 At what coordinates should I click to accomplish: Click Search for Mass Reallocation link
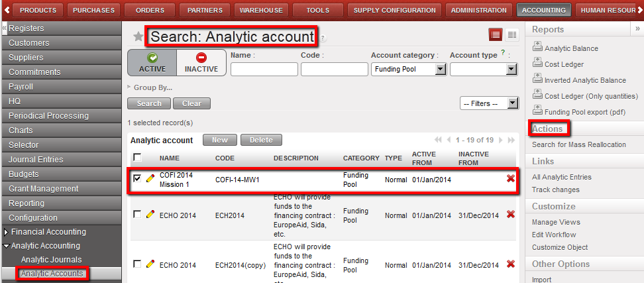578,144
